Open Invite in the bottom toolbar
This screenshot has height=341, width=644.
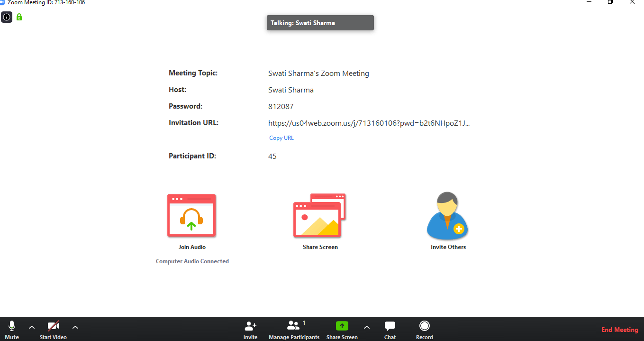250,330
